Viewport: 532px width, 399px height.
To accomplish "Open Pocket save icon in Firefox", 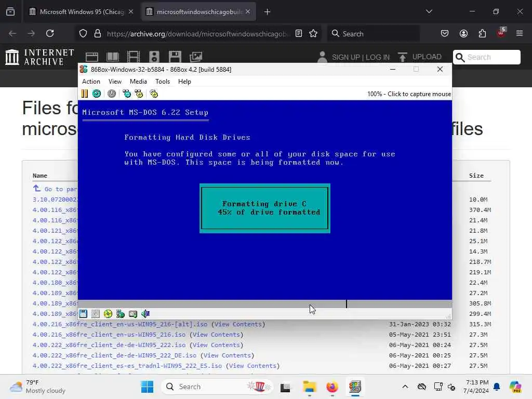I will [x=445, y=33].
